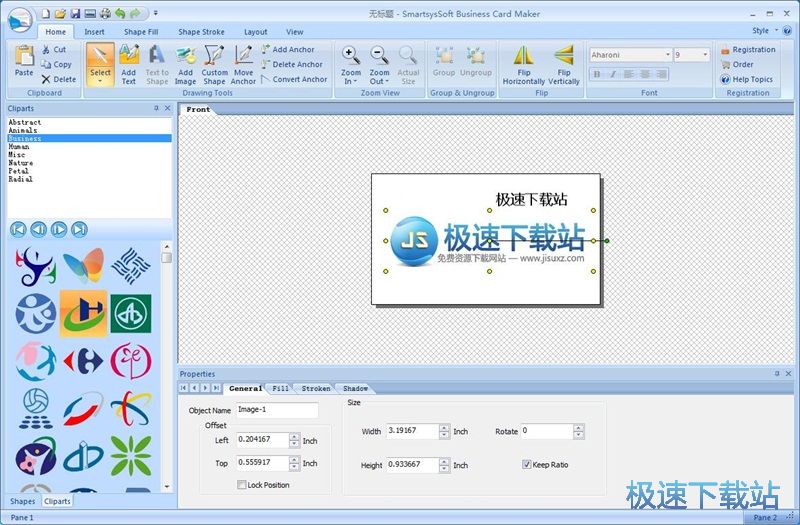The height and width of the screenshot is (525, 800).
Task: Go to first clipart page button
Action: [x=18, y=230]
